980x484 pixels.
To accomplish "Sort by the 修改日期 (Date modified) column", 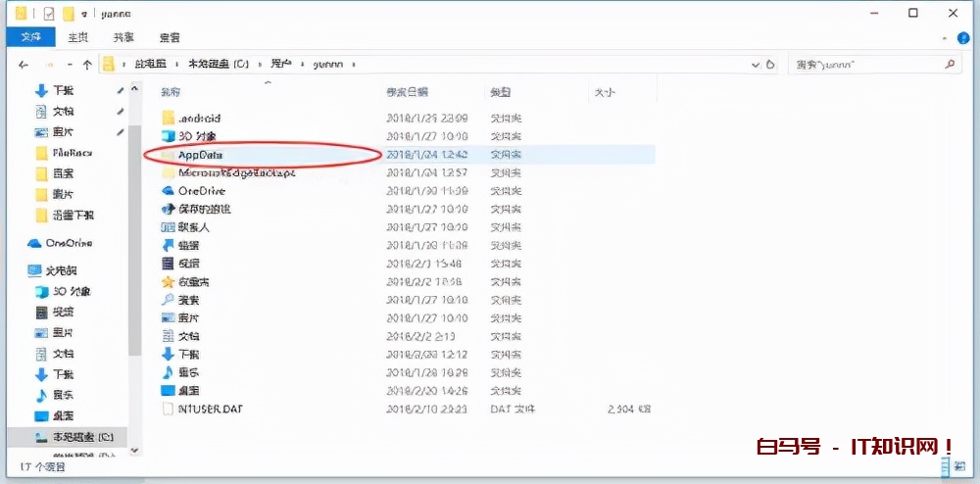I will 408,92.
